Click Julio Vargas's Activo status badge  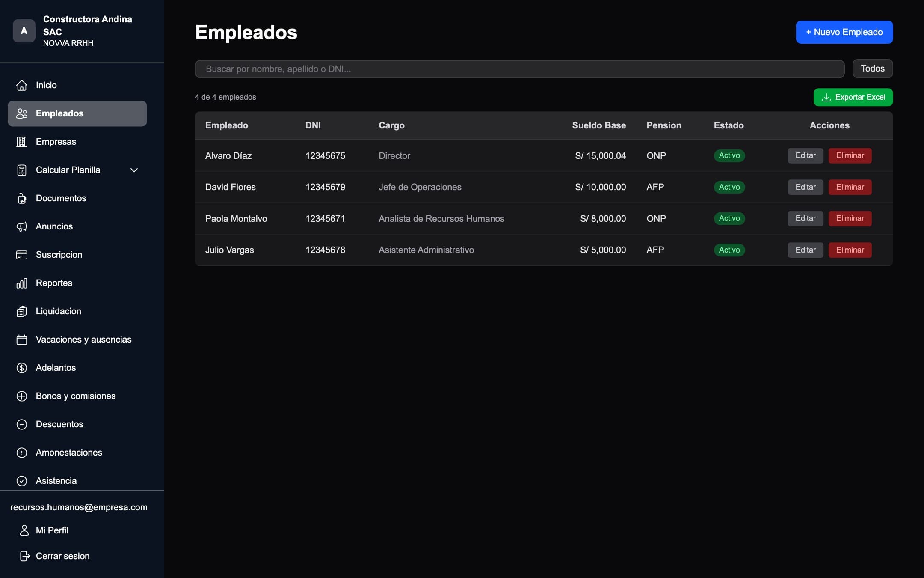(729, 250)
